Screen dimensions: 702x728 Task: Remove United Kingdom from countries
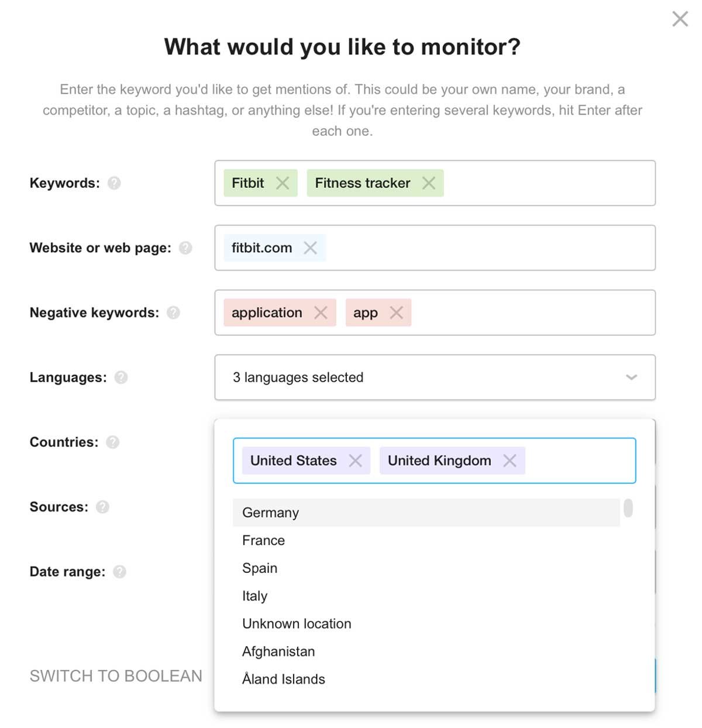(x=510, y=461)
